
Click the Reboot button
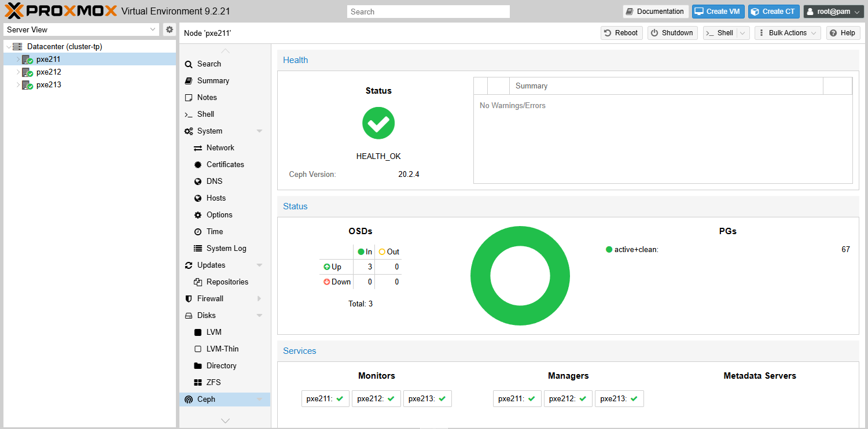pyautogui.click(x=621, y=33)
